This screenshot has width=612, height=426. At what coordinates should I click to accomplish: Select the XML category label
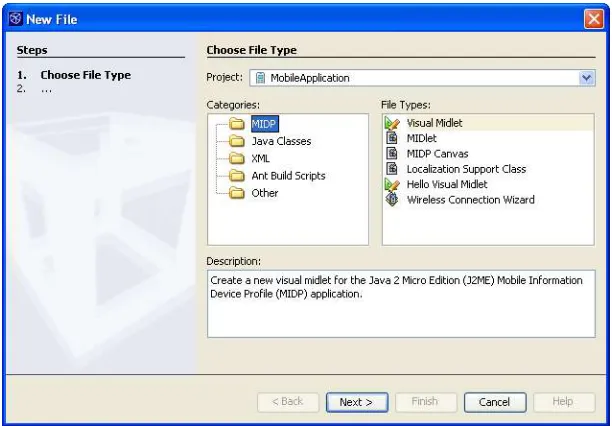[260, 158]
